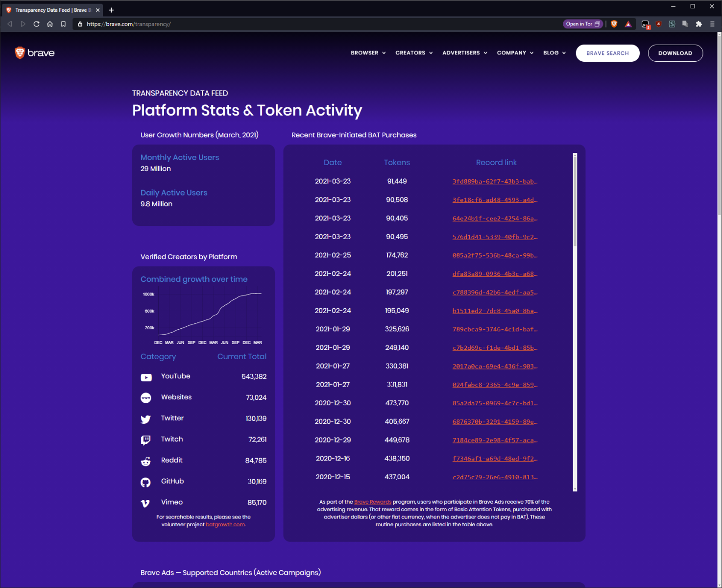Open record link 85a2da75-0969-4c7c
Viewport: 722px width, 588px height.
[x=495, y=403]
